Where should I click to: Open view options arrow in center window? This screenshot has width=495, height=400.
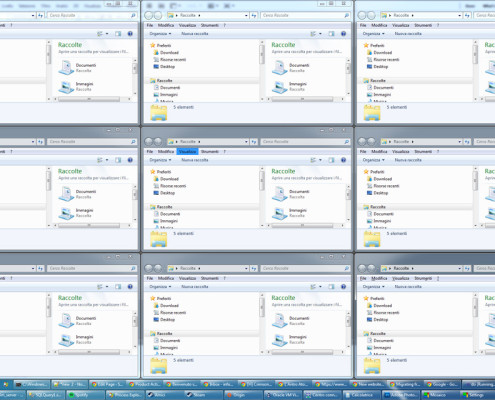pos(320,160)
